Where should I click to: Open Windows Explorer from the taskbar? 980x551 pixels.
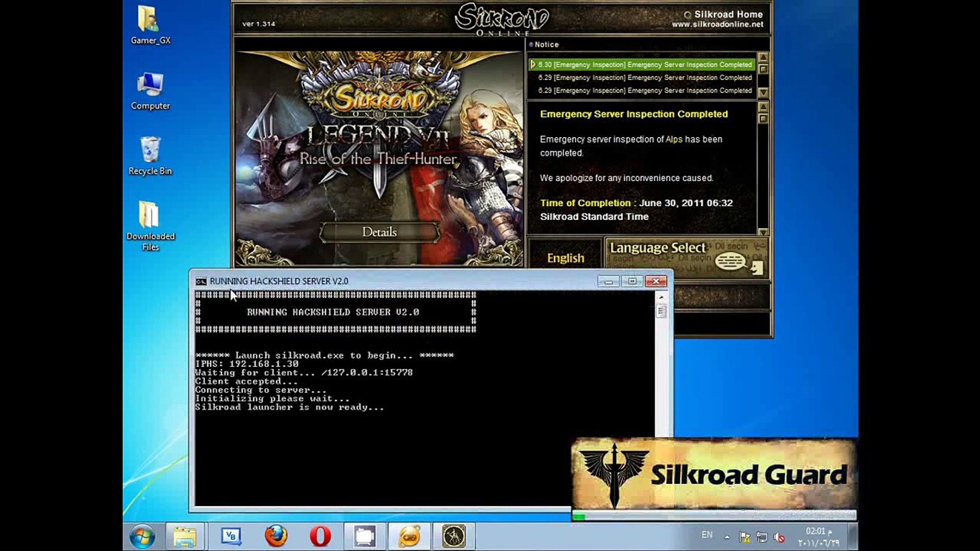coord(185,536)
